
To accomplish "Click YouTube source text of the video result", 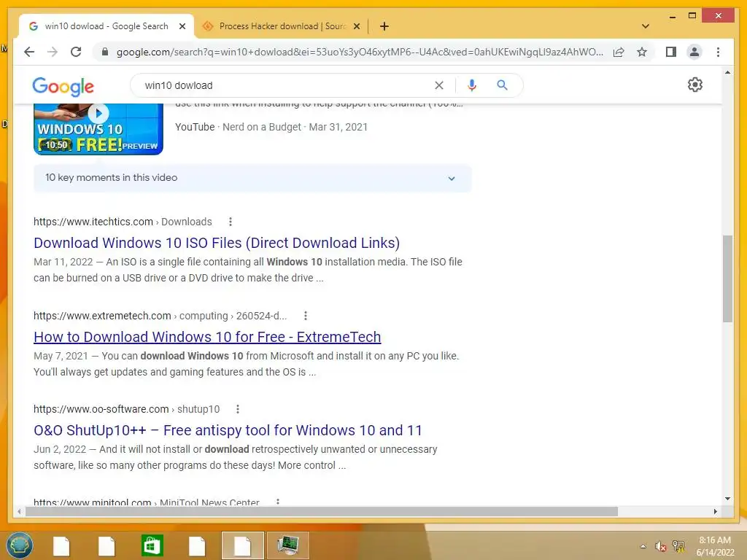I will pyautogui.click(x=195, y=127).
